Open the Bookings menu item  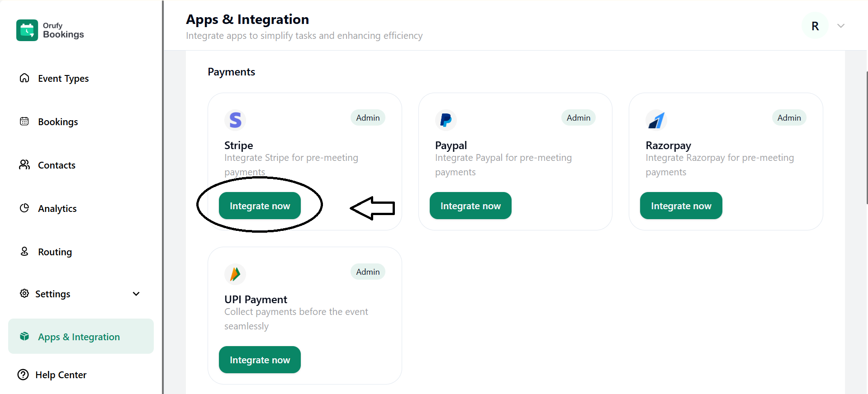(58, 121)
